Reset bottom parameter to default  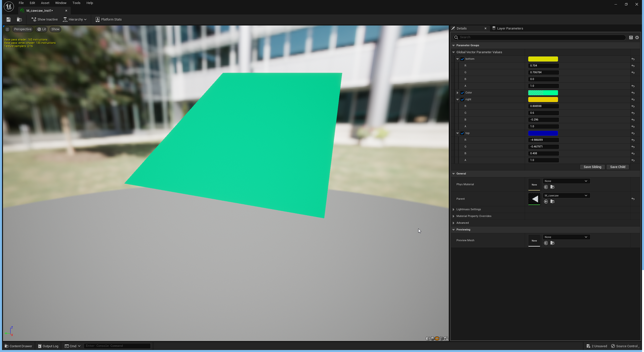633,59
